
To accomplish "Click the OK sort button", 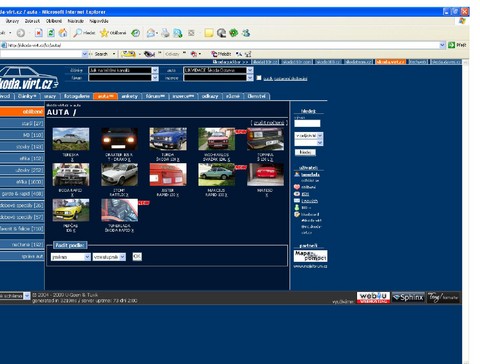I will (x=137, y=256).
